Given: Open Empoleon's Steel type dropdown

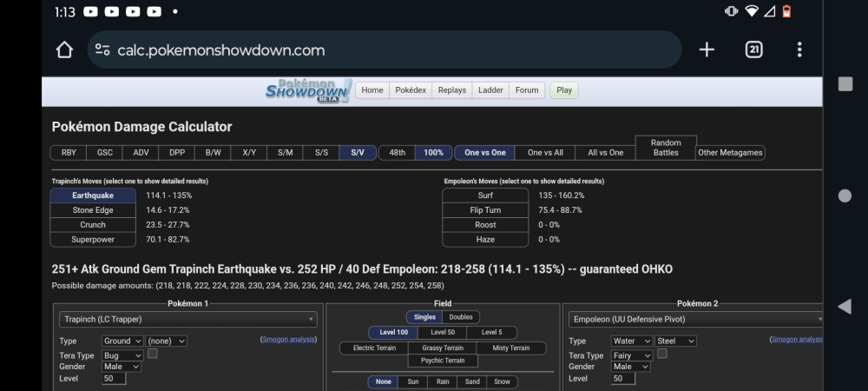Looking at the screenshot, I should (675, 341).
